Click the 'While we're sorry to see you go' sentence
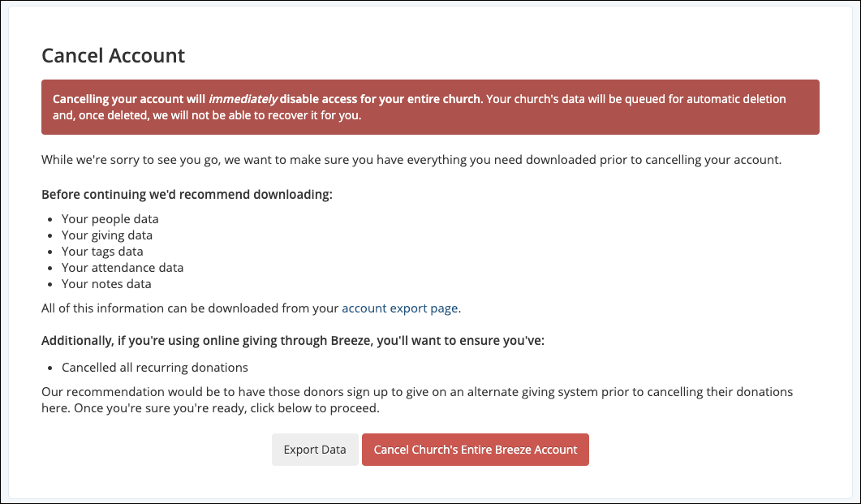 [411, 160]
